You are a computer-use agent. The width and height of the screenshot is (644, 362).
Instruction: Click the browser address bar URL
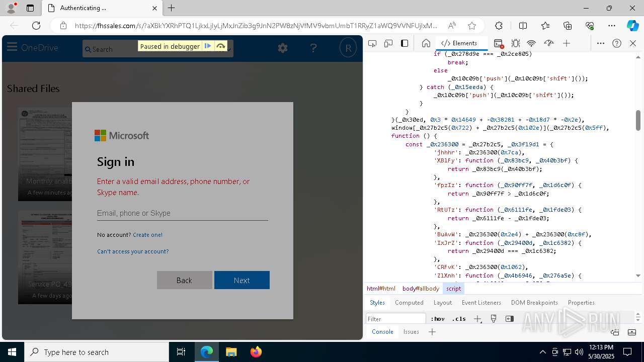tap(256, 26)
